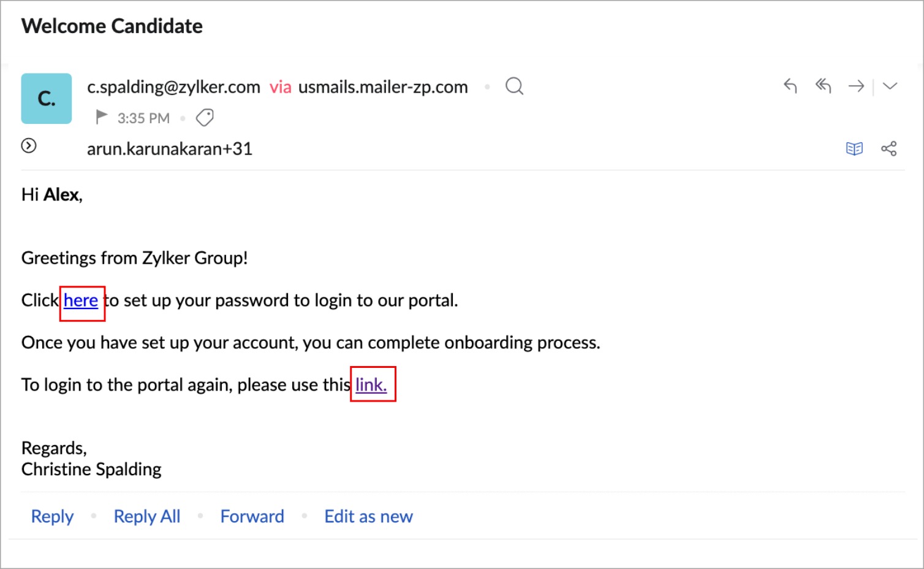This screenshot has height=569, width=924.
Task: Open the 'here' password setup link
Action: (81, 300)
